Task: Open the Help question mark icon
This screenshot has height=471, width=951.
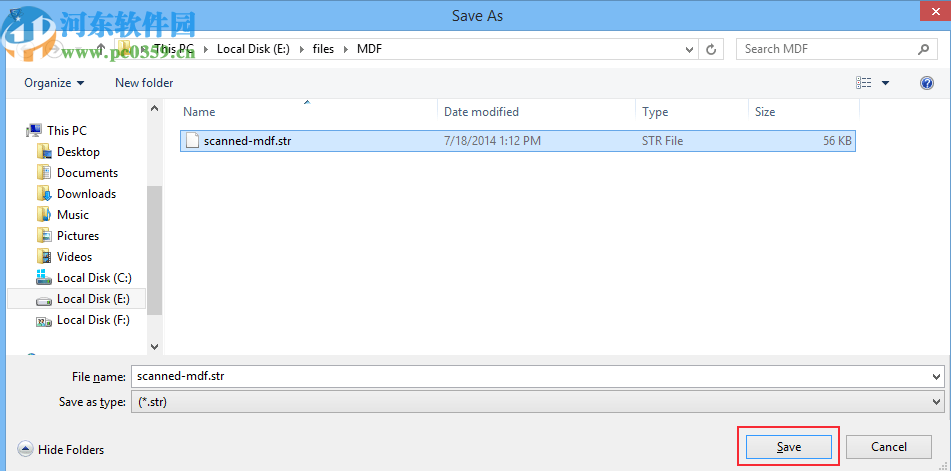Action: pos(927,83)
